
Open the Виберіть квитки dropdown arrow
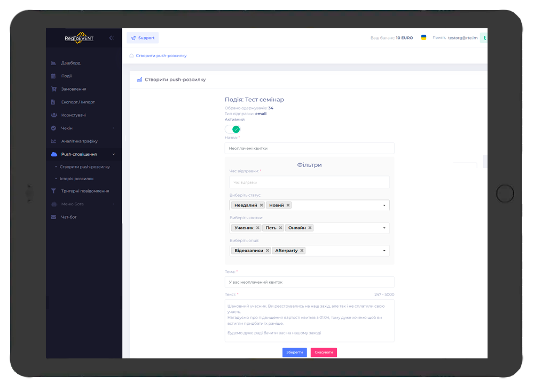pyautogui.click(x=384, y=228)
